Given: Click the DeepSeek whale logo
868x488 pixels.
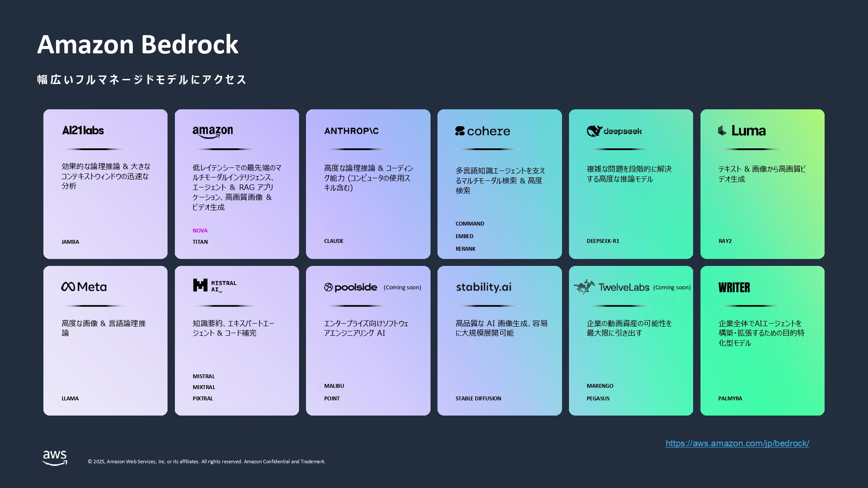Looking at the screenshot, I should click(594, 131).
